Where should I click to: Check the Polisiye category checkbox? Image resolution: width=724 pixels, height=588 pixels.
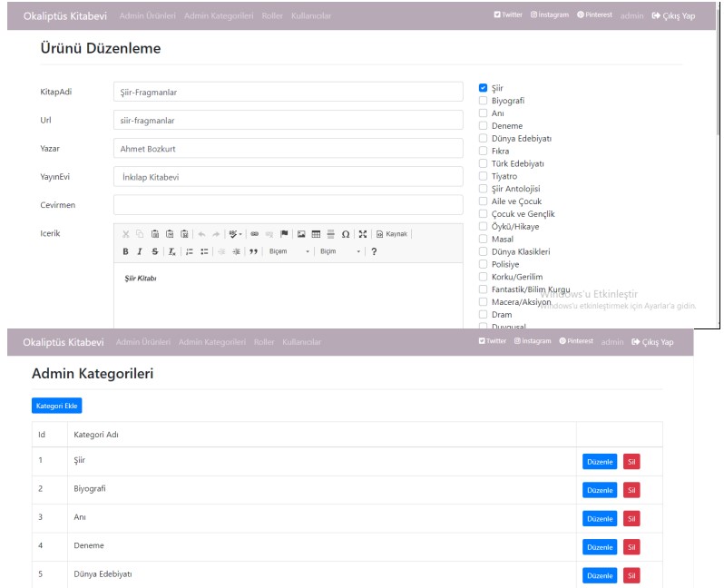point(483,264)
